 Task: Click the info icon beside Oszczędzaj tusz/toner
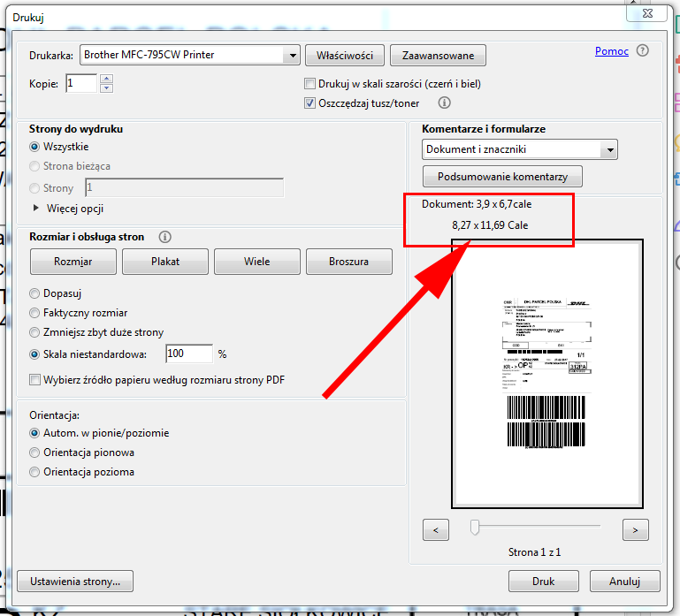(x=445, y=103)
